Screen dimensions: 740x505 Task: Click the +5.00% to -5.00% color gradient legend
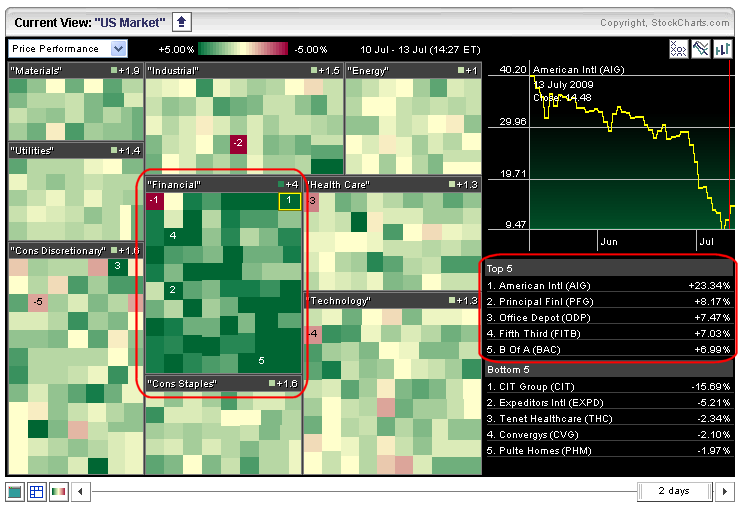[x=243, y=49]
